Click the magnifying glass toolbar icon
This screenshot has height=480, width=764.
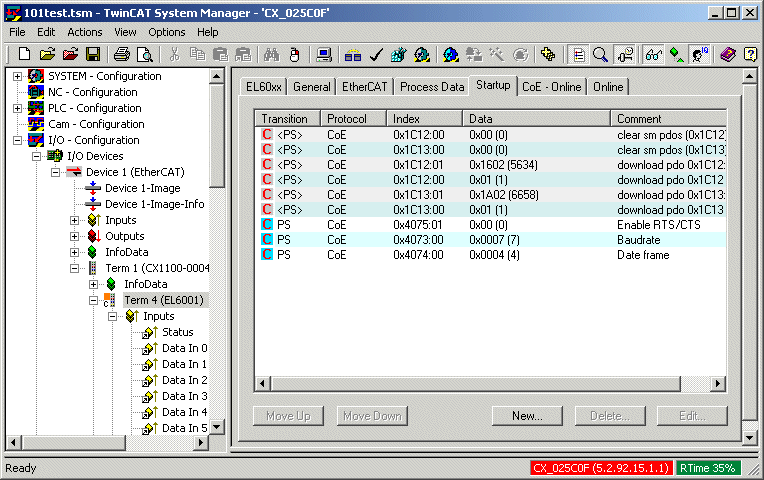(x=600, y=54)
